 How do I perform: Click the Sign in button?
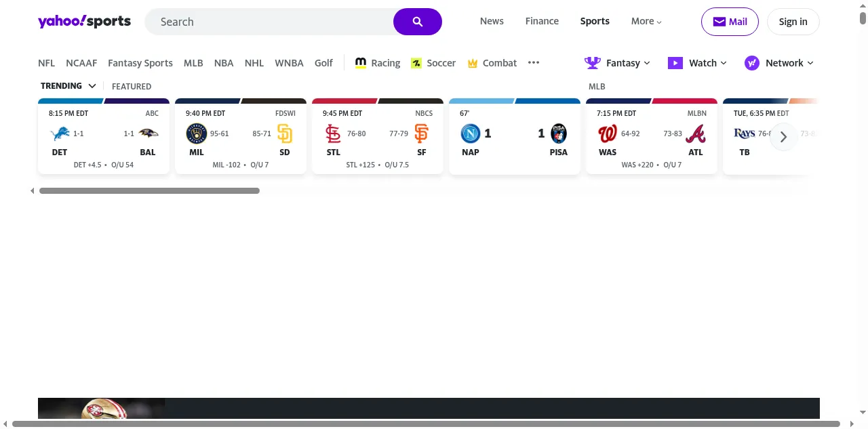point(793,22)
